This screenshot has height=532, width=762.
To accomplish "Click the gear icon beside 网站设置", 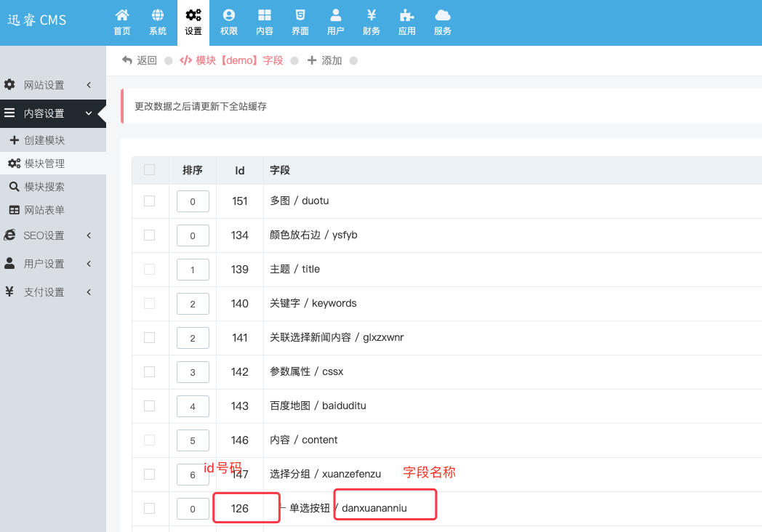I will point(9,84).
